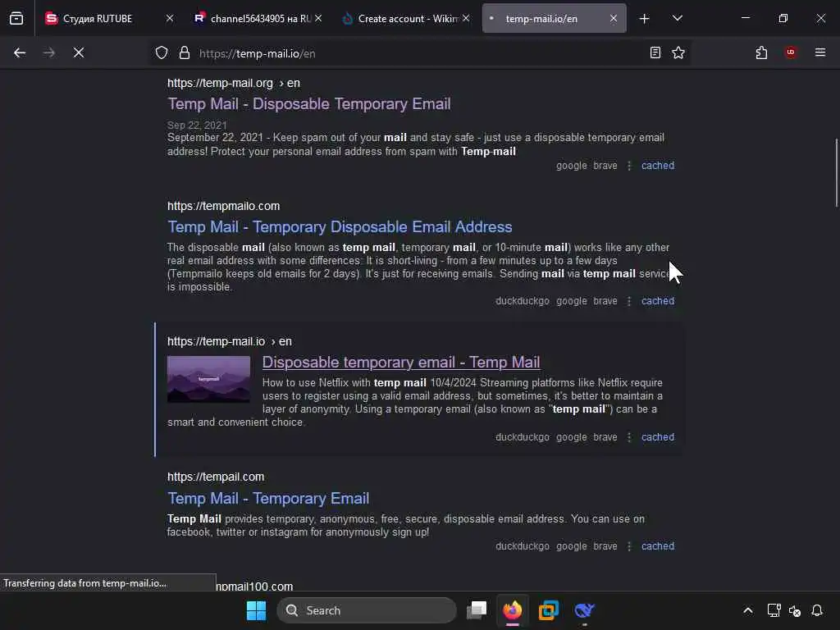Close the temp-mail.io/en tab
This screenshot has height=630, width=840.
tap(614, 18)
